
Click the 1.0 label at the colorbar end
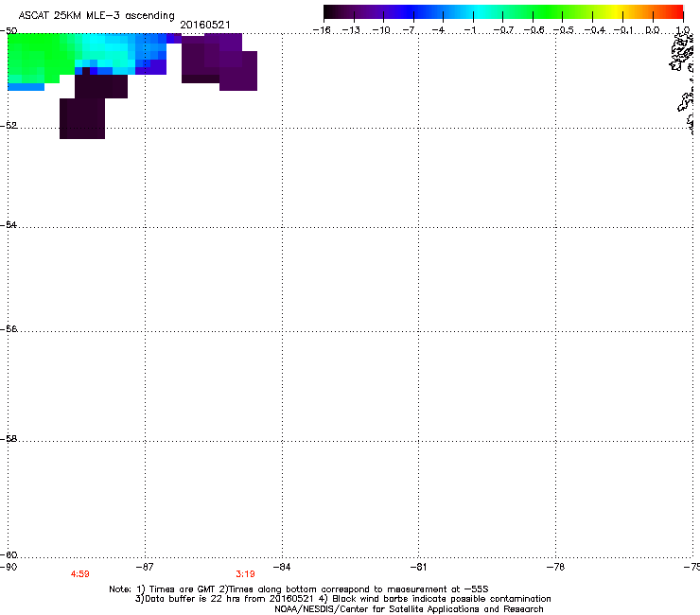[x=683, y=30]
